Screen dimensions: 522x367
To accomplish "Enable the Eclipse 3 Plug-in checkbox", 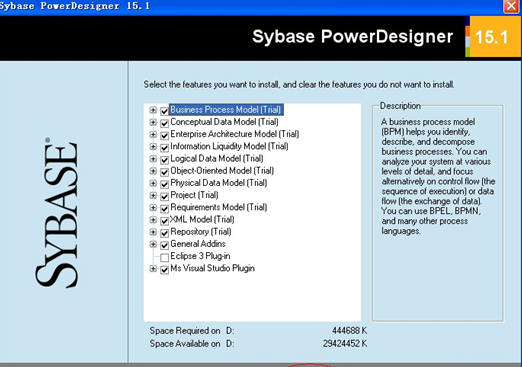I will tap(164, 257).
